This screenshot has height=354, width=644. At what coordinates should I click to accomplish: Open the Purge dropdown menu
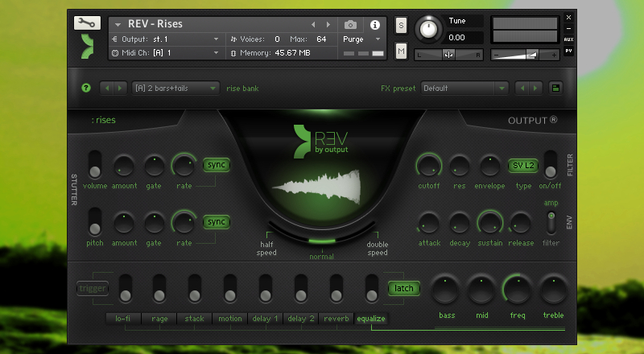(x=361, y=39)
